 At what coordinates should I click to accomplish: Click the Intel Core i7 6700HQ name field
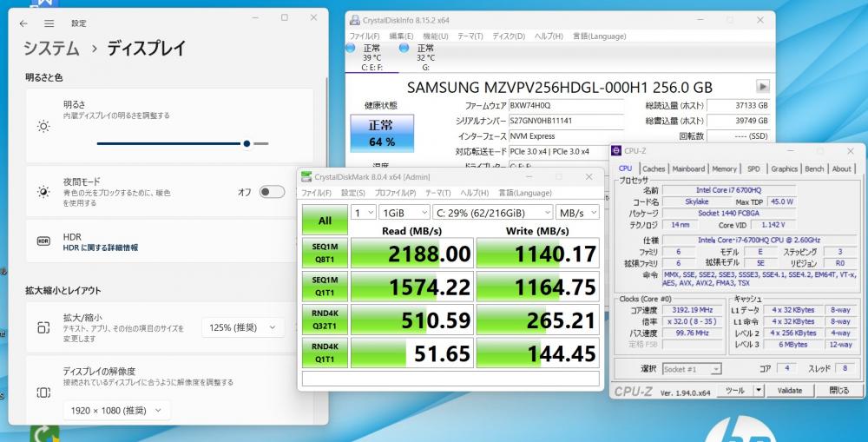729,190
